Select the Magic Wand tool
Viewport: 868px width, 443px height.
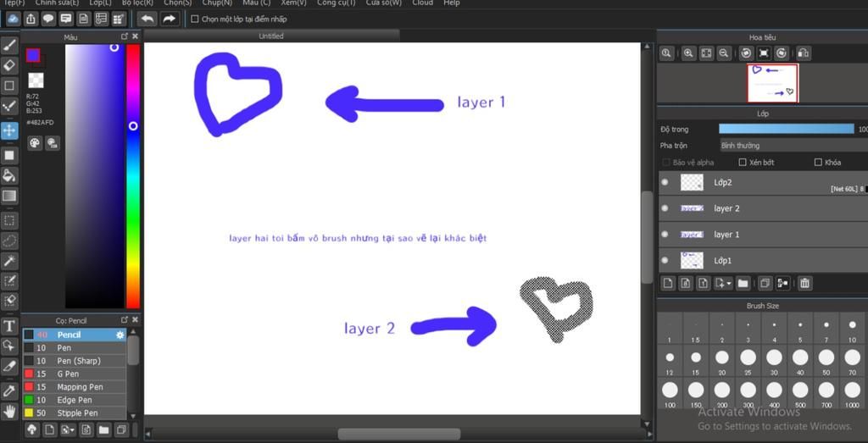(x=9, y=261)
